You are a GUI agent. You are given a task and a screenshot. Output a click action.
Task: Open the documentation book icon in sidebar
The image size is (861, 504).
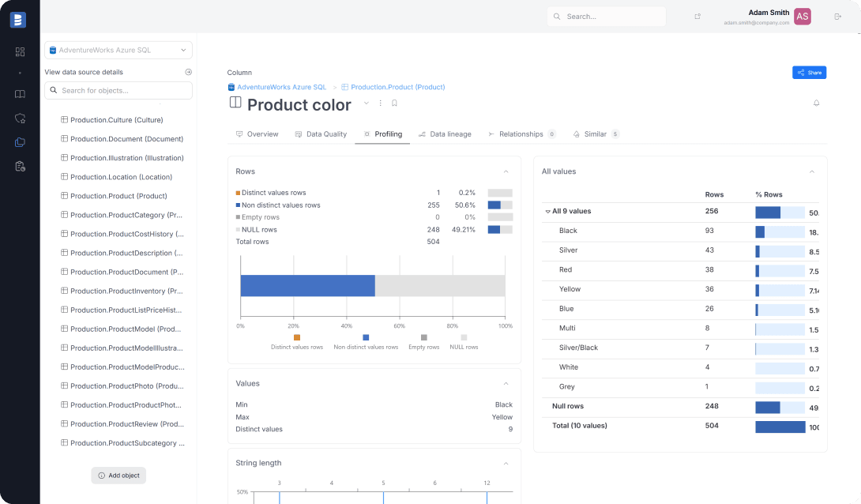20,93
